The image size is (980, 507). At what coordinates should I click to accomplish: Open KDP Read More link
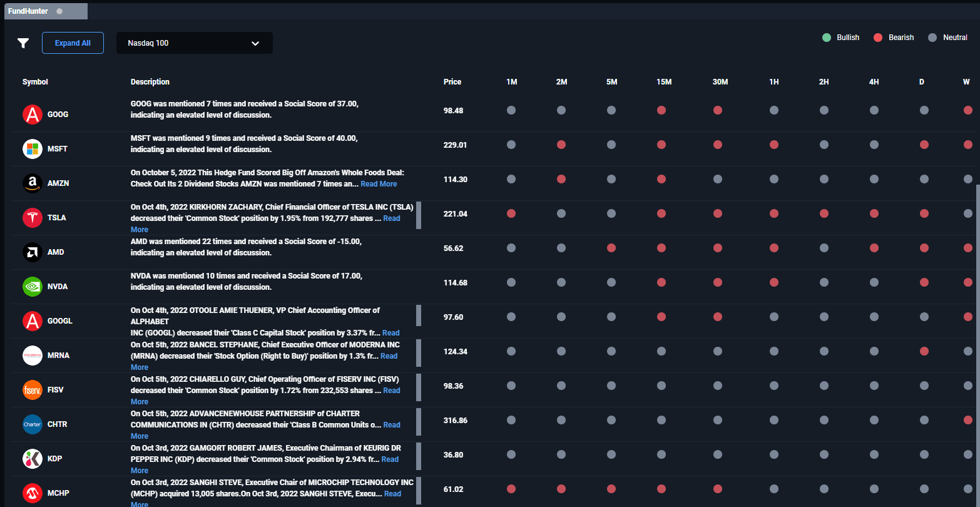point(390,459)
